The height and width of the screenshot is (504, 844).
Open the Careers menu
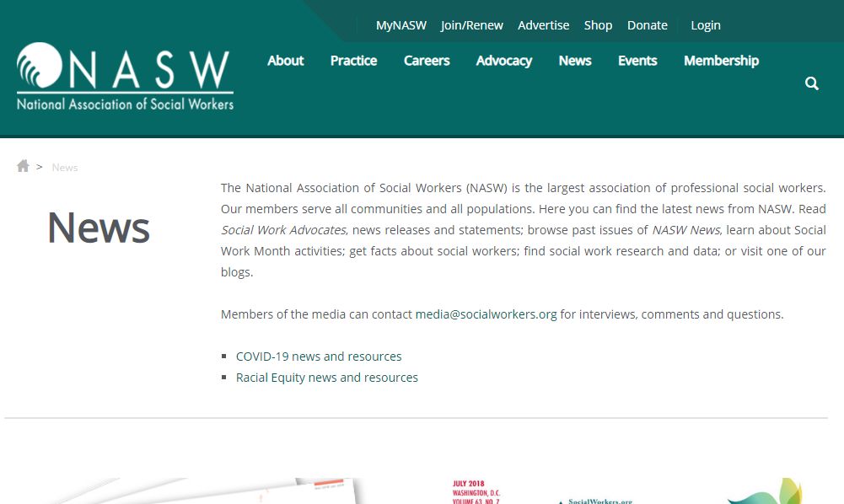pyautogui.click(x=427, y=61)
